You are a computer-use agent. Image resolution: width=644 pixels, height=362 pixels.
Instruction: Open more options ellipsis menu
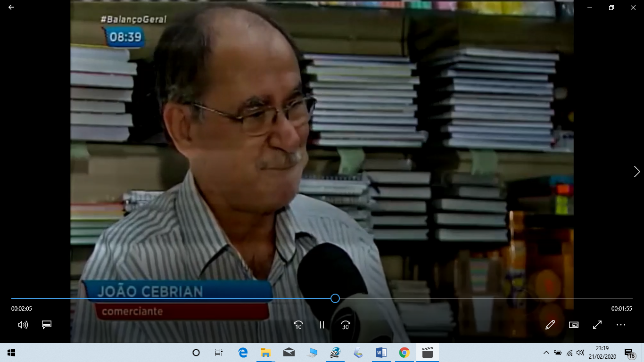(x=621, y=325)
